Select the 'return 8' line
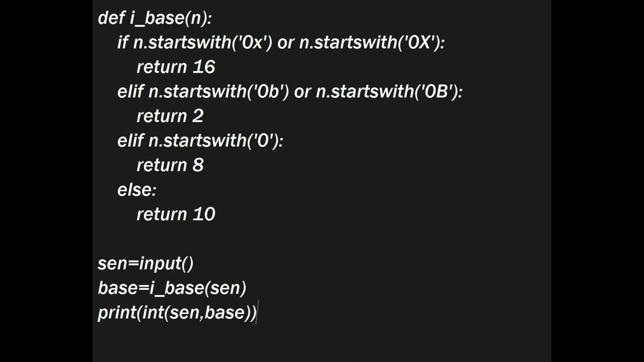Screen dimensions: 644x362 click(x=170, y=165)
